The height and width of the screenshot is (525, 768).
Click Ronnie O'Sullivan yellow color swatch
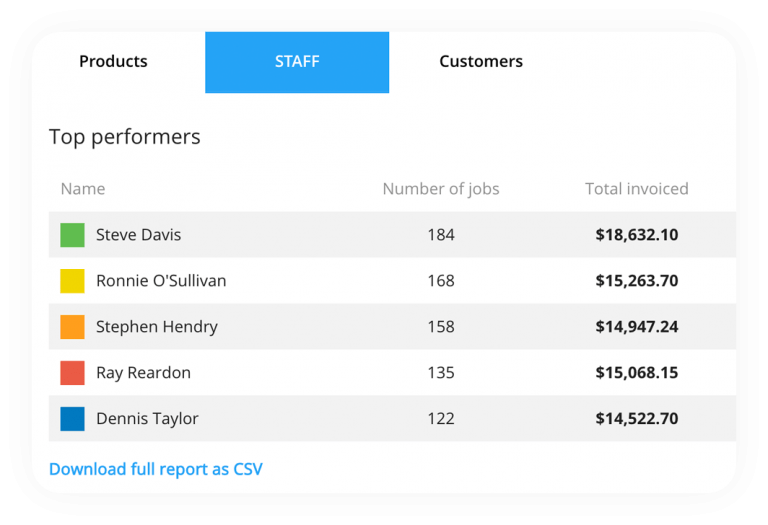[72, 281]
